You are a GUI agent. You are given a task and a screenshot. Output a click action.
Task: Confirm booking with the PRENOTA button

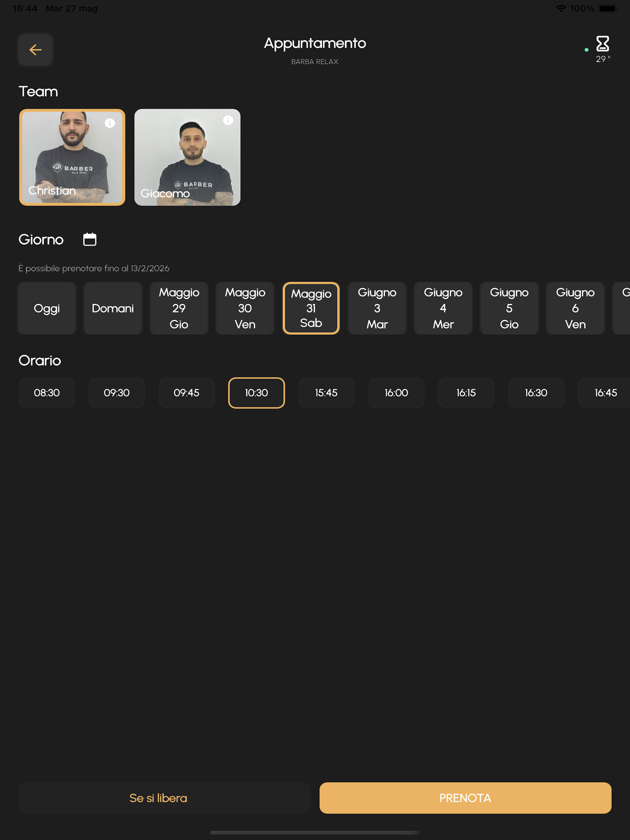465,798
